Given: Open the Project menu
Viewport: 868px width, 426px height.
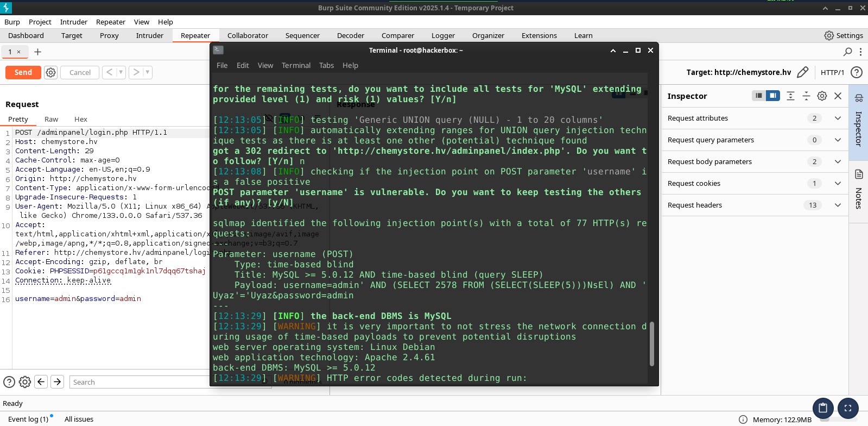Looking at the screenshot, I should pyautogui.click(x=40, y=22).
